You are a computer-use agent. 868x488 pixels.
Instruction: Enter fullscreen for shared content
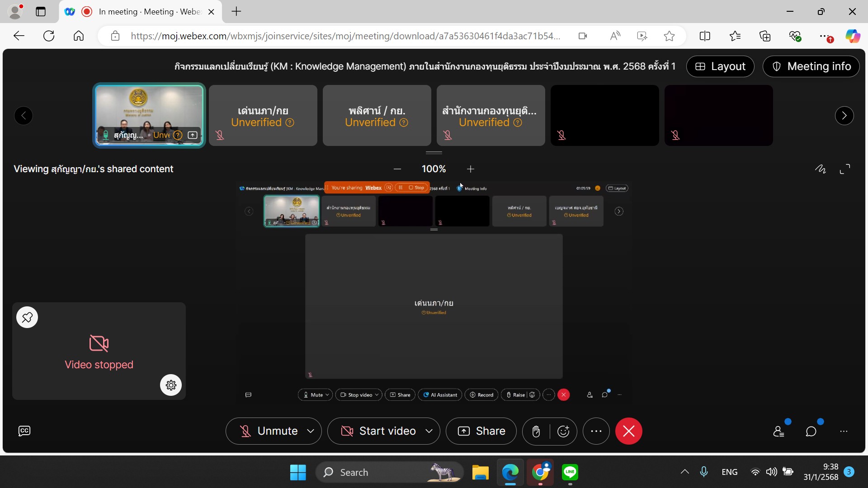[845, 169]
